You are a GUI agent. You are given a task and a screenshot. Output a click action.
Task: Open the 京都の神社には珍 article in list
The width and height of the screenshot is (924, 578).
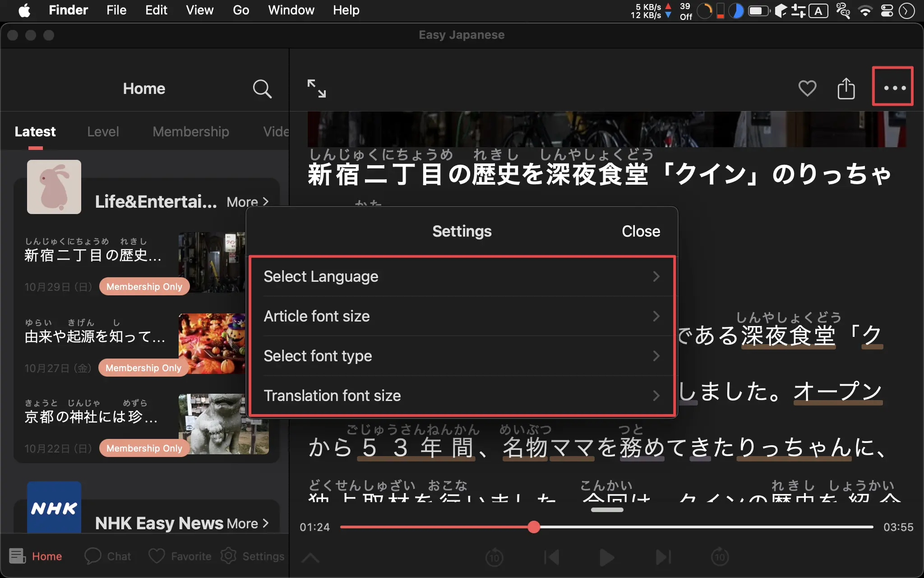tap(91, 416)
